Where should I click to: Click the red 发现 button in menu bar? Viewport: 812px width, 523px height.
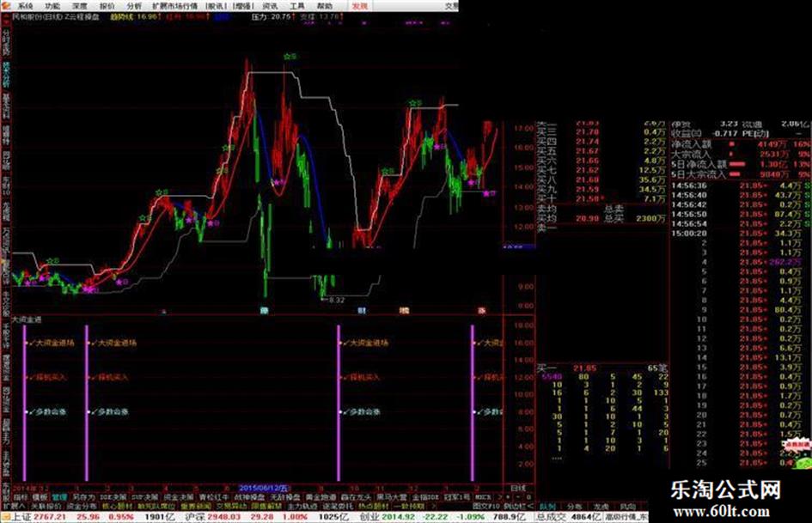pyautogui.click(x=359, y=6)
